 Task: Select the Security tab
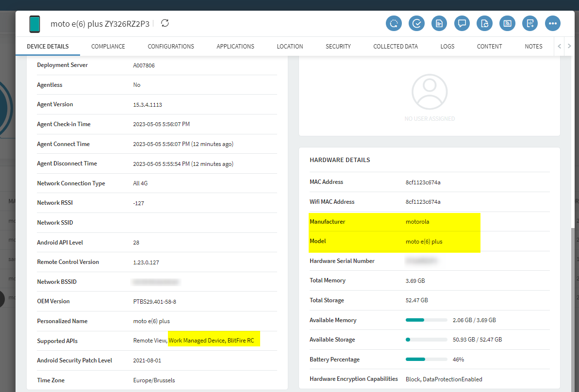[338, 47]
